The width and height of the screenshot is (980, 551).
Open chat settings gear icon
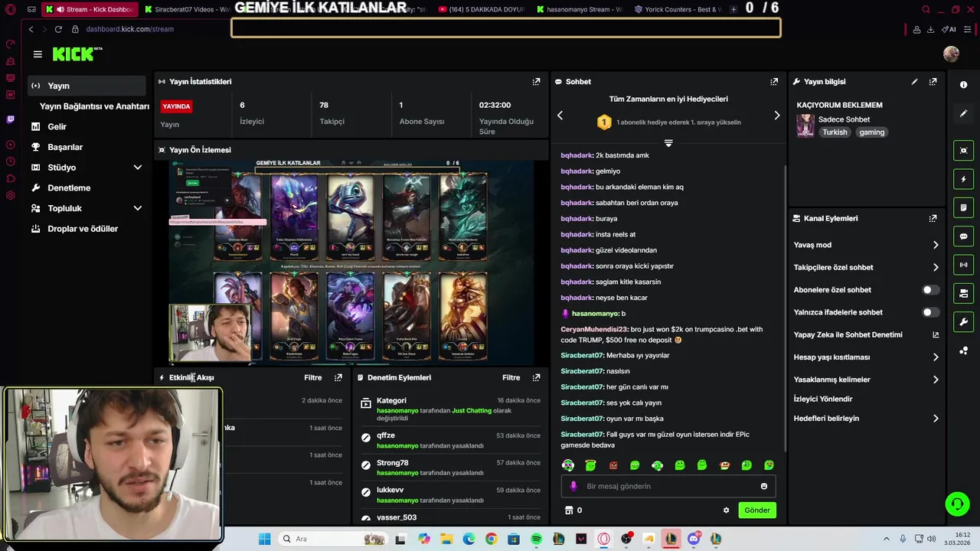click(726, 510)
